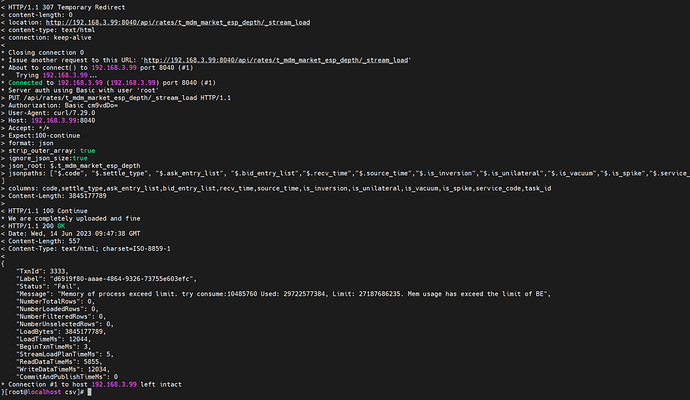The width and height of the screenshot is (690, 400).
Task: Click true value of strip_outer_array
Action: (x=88, y=151)
